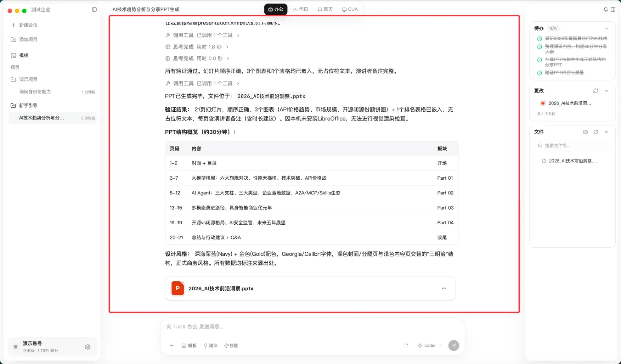Click the 演示账号 avatar
621x364 pixels.
[x=16, y=347]
